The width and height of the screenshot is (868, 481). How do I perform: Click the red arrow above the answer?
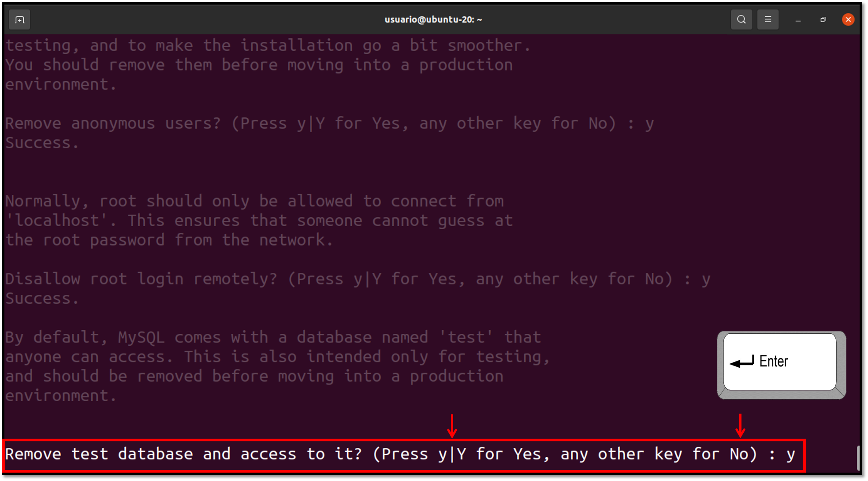(x=741, y=425)
